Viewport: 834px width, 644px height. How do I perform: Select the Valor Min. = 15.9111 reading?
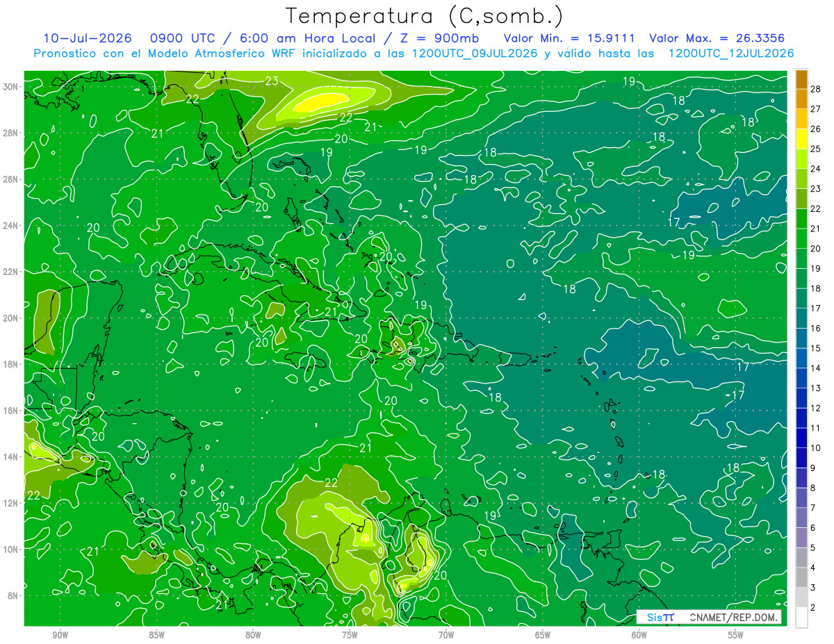pos(570,38)
